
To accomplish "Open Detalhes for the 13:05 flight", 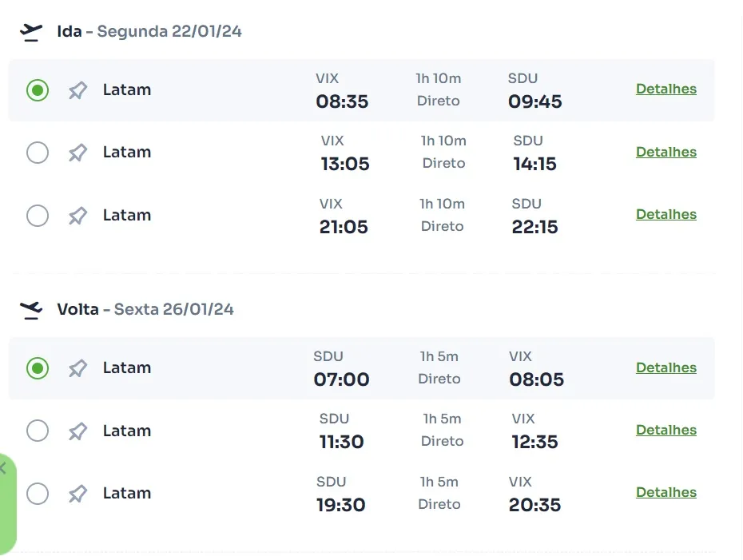I will [x=666, y=152].
